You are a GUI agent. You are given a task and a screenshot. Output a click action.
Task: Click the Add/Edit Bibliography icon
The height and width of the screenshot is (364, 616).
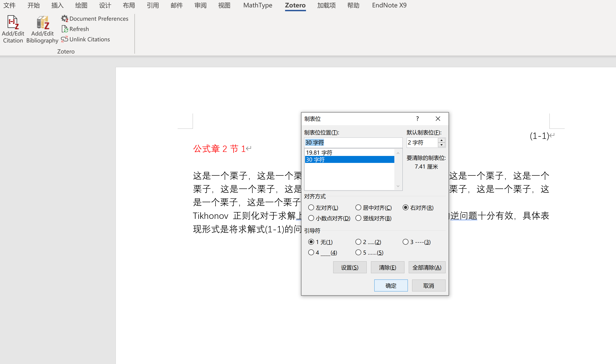43,22
